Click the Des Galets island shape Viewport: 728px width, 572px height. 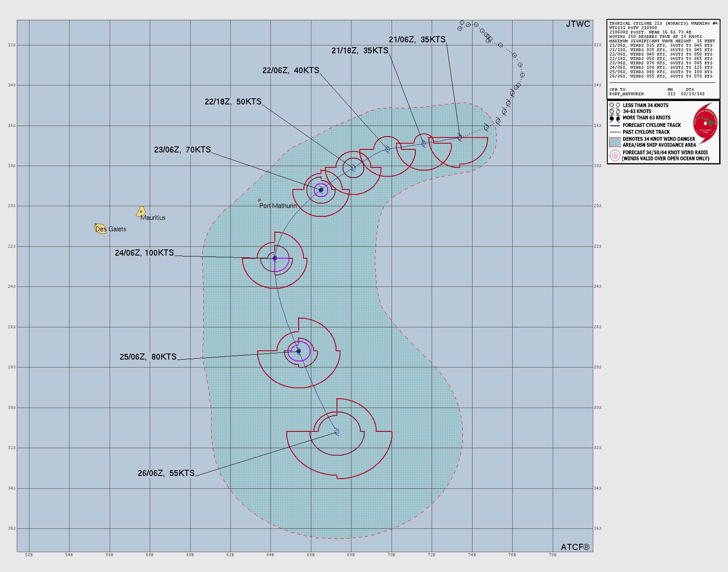100,228
